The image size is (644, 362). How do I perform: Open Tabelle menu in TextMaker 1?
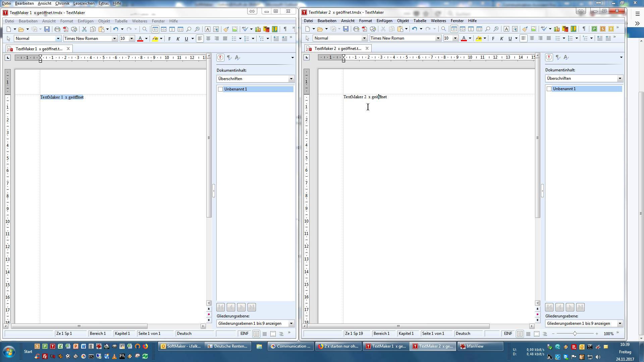click(x=121, y=21)
